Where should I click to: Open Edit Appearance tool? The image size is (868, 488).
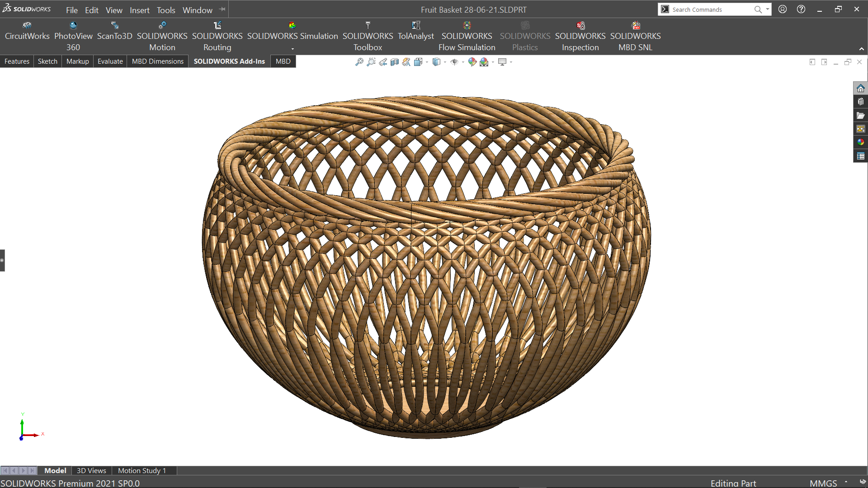coord(472,62)
